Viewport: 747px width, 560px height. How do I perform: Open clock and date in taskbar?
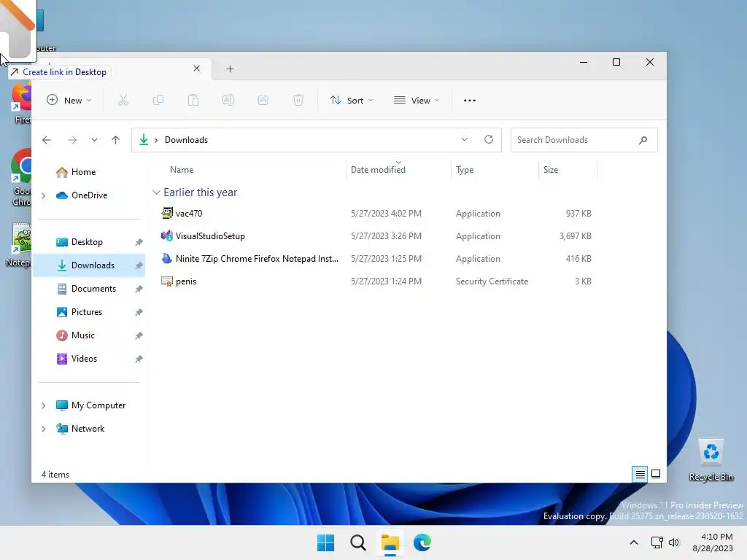(x=713, y=542)
